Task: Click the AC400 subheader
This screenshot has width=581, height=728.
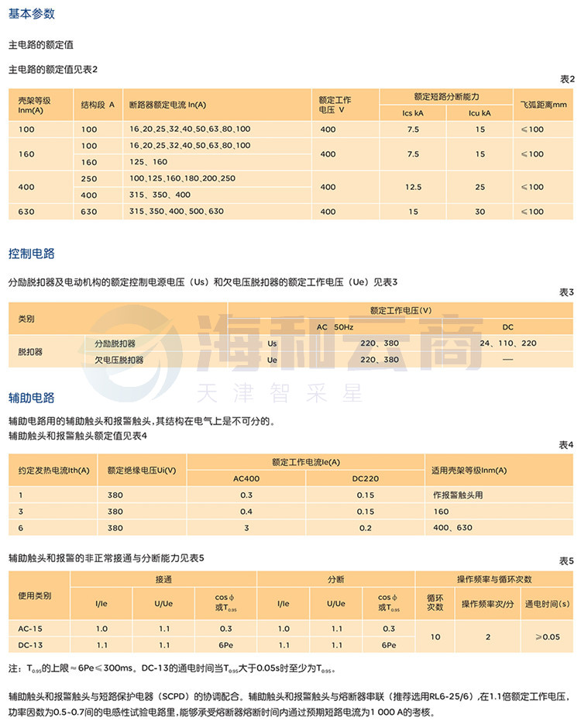Action: pyautogui.click(x=246, y=478)
